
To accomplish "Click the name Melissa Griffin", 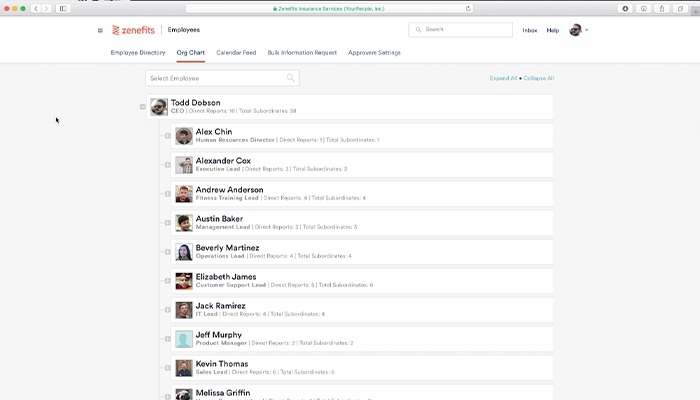I will (223, 393).
